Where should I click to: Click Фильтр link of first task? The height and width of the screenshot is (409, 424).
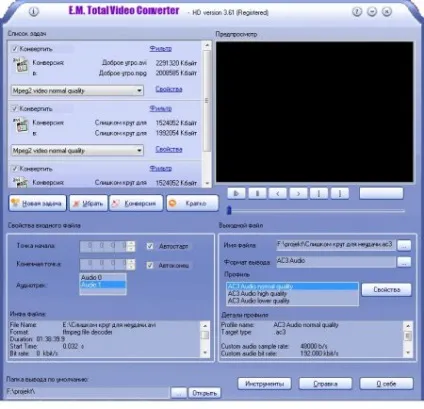coord(161,49)
